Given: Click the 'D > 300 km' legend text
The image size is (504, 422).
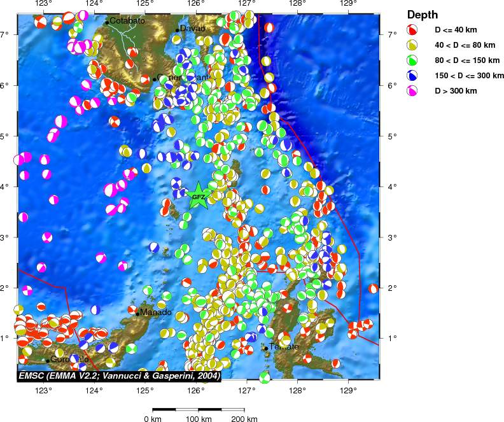Looking at the screenshot, I should pyautogui.click(x=456, y=91).
